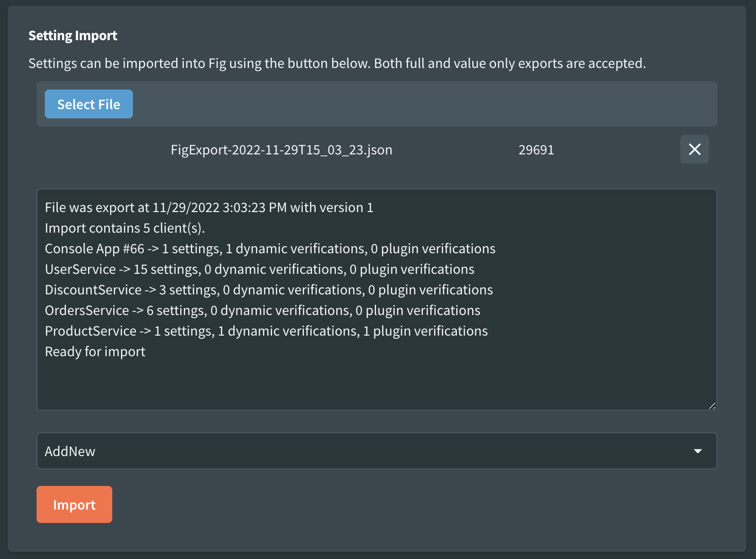The width and height of the screenshot is (756, 559).
Task: Click the Console App #66 log line
Action: (x=270, y=249)
